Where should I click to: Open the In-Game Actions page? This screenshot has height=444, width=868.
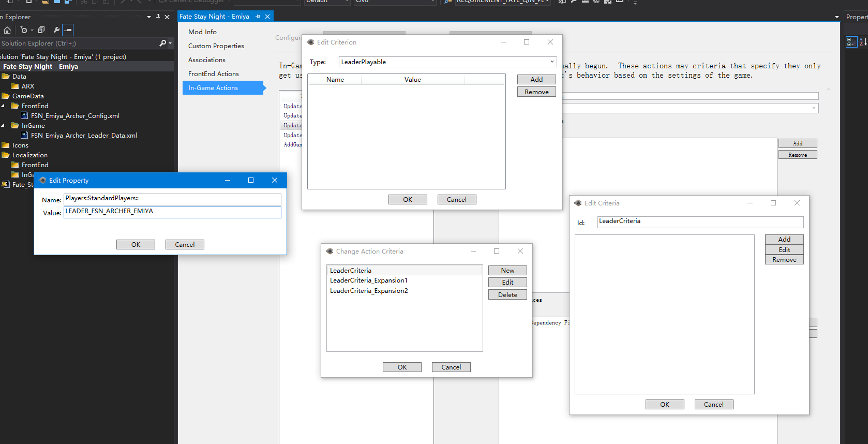point(223,88)
